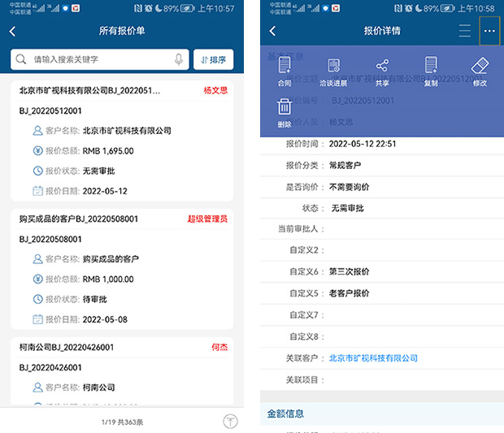Tap the 自定义6 value 第三次报价
The height and width of the screenshot is (433, 504).
pyautogui.click(x=349, y=272)
